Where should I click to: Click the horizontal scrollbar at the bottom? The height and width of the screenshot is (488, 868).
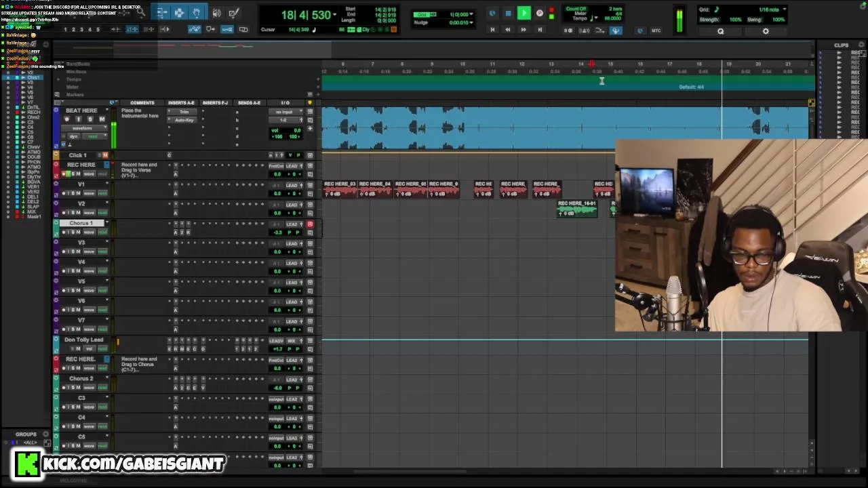(x=410, y=472)
